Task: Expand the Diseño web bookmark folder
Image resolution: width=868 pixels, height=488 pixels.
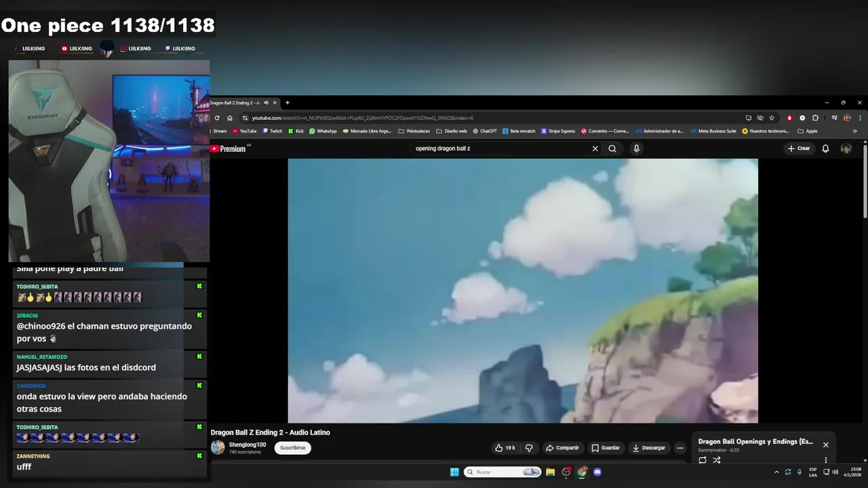Action: 452,131
